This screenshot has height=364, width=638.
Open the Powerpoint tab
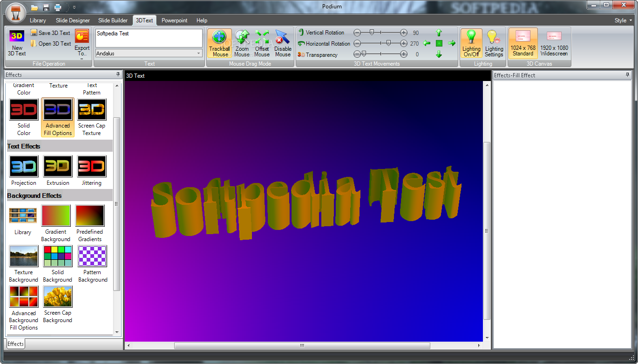[x=175, y=20]
